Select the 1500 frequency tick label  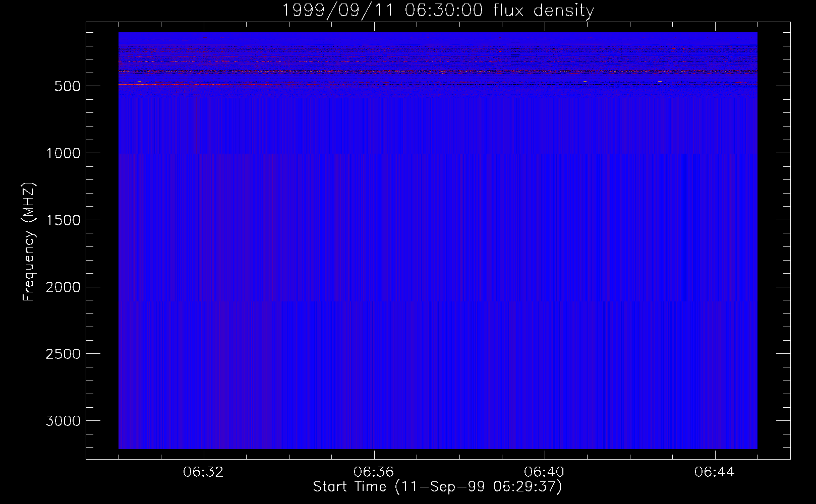(63, 220)
